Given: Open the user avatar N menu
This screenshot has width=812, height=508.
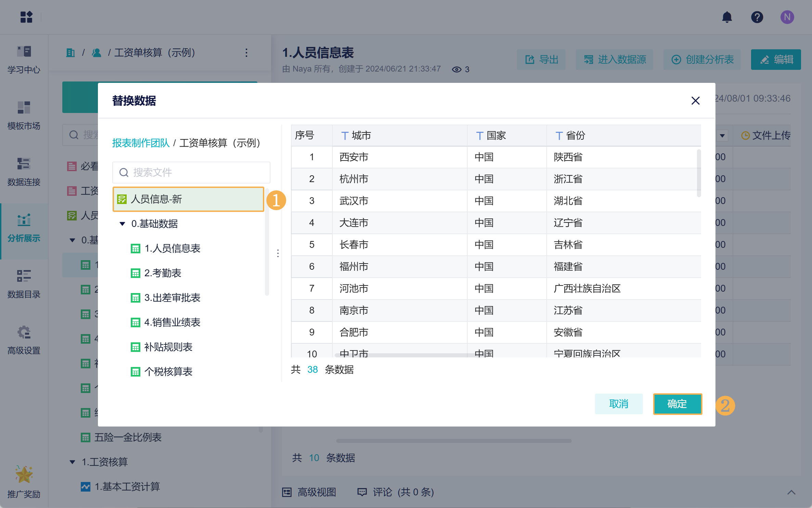Looking at the screenshot, I should pos(787,17).
